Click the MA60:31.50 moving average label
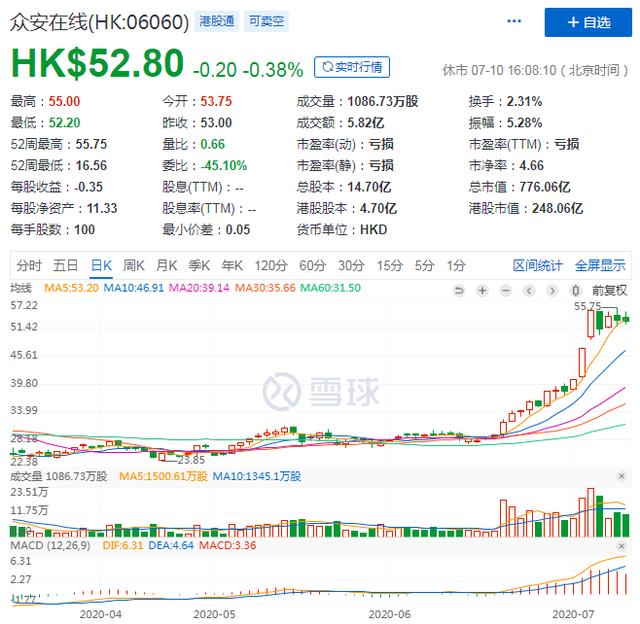Screen dimensions: 640x624 coord(331,288)
